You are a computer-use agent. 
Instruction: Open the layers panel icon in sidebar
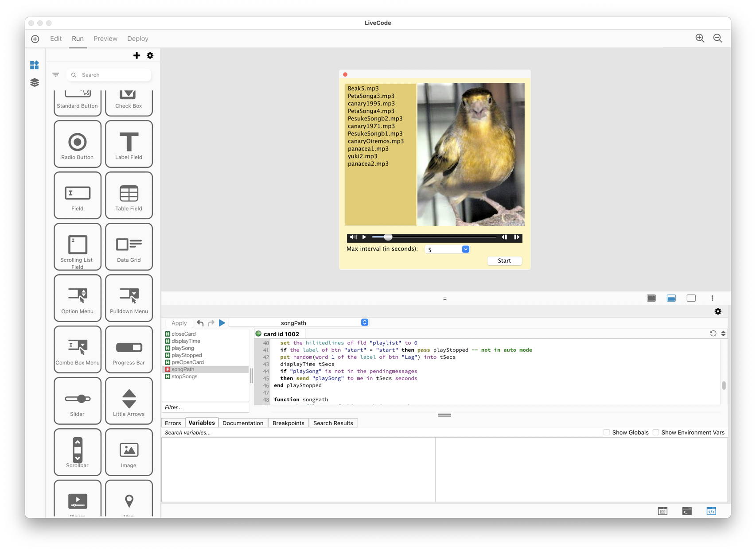[35, 83]
